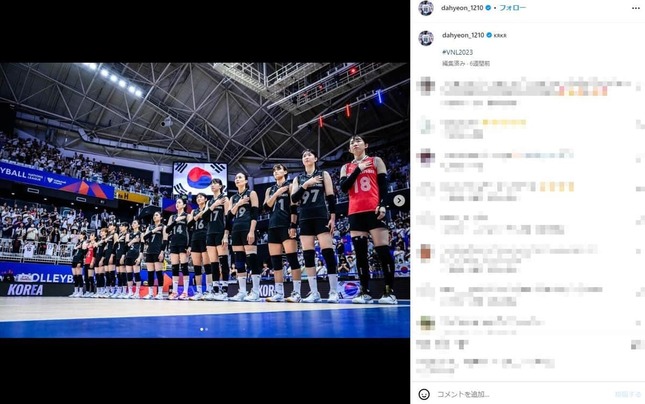This screenshot has width=645, height=404.
Task: Open the dark maroon commenter avatar
Action: tap(426, 157)
